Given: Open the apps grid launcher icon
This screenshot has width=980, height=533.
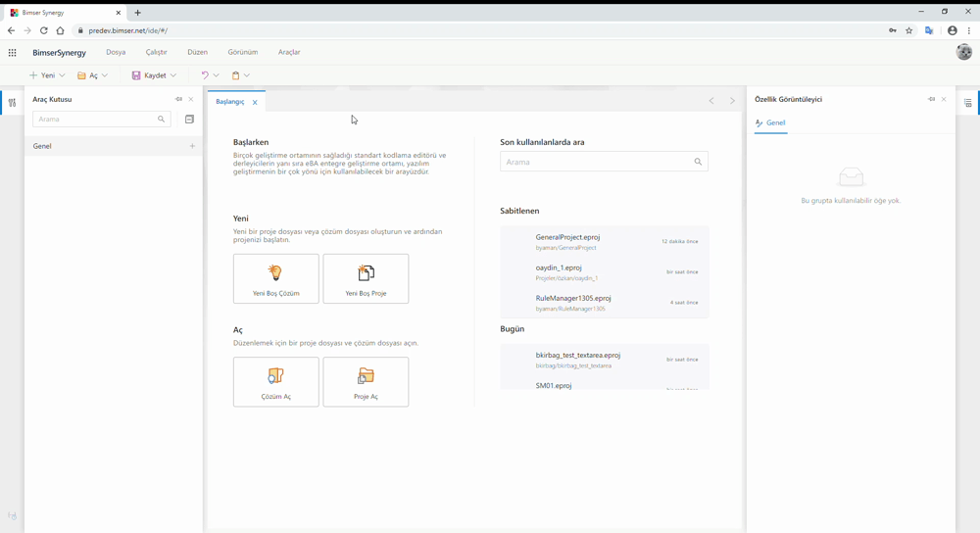Looking at the screenshot, I should [x=12, y=53].
